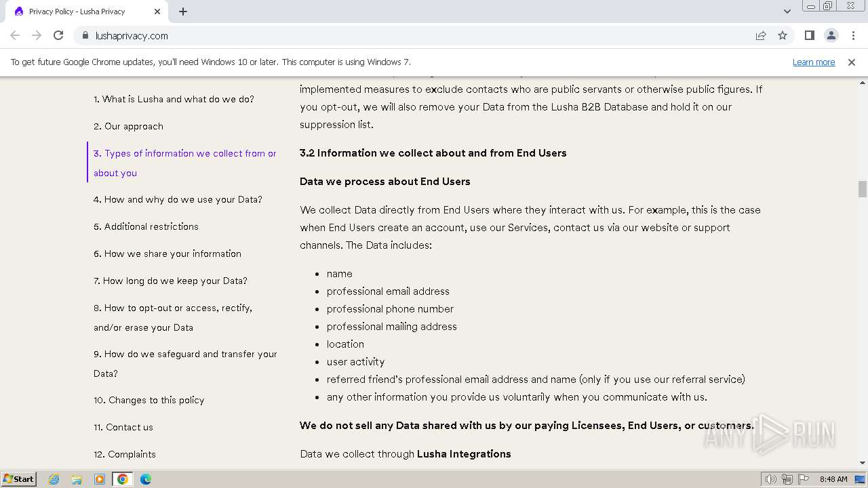Jump to '4. How and why' section
The height and width of the screenshot is (488, 868).
click(x=178, y=199)
